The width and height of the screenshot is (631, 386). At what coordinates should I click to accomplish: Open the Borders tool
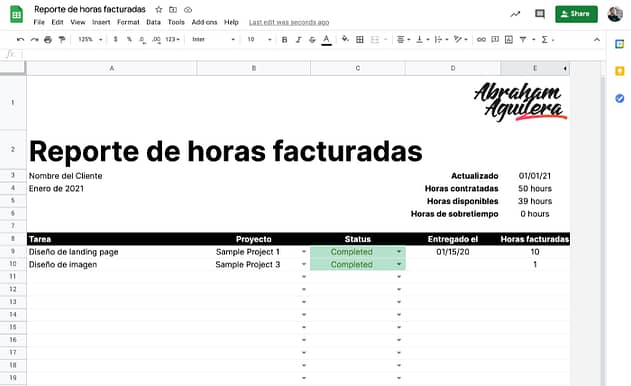(x=360, y=39)
